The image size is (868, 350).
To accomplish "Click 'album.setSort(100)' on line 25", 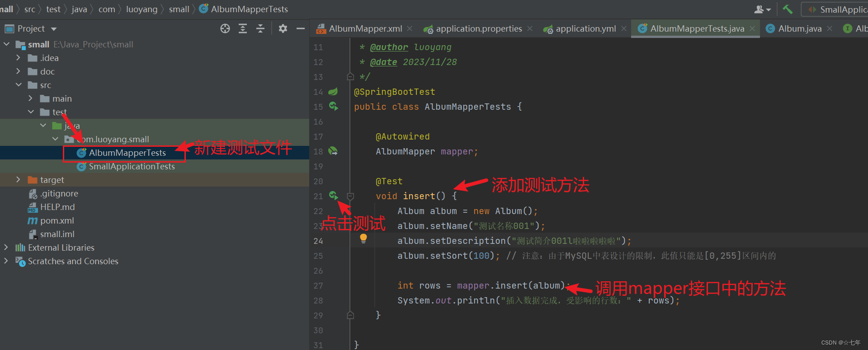I will pyautogui.click(x=446, y=256).
